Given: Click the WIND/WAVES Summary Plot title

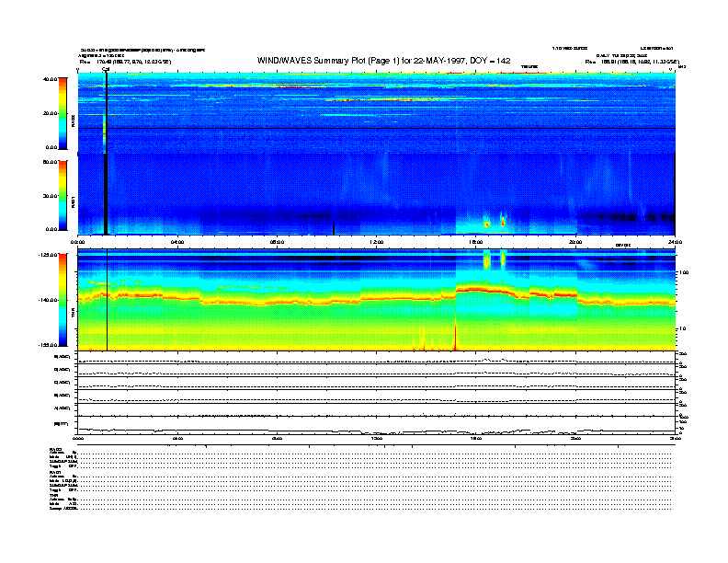Looking at the screenshot, I should tap(383, 61).
